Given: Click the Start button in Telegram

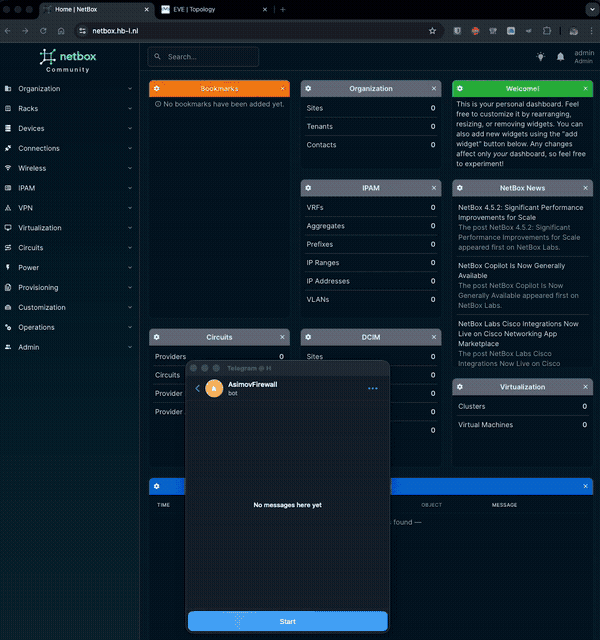Looking at the screenshot, I should 287,621.
